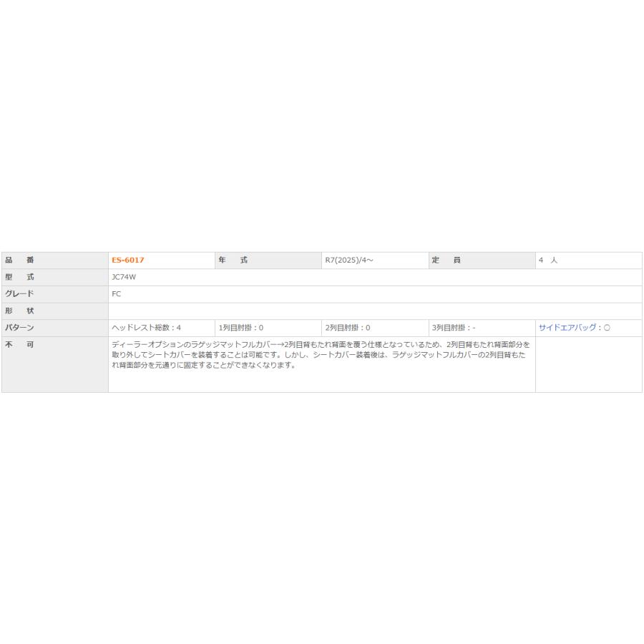644x644 pixels.
Task: Click the 年式 header cell
Action: (x=233, y=260)
